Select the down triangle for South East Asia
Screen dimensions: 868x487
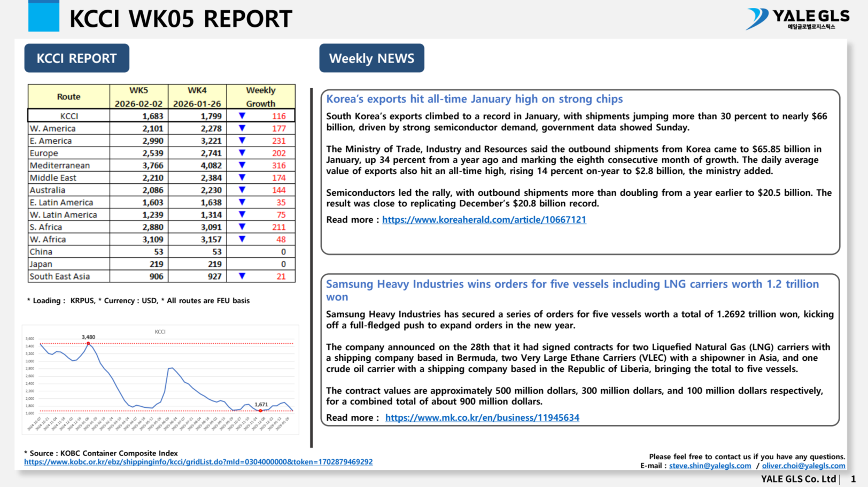click(x=242, y=276)
